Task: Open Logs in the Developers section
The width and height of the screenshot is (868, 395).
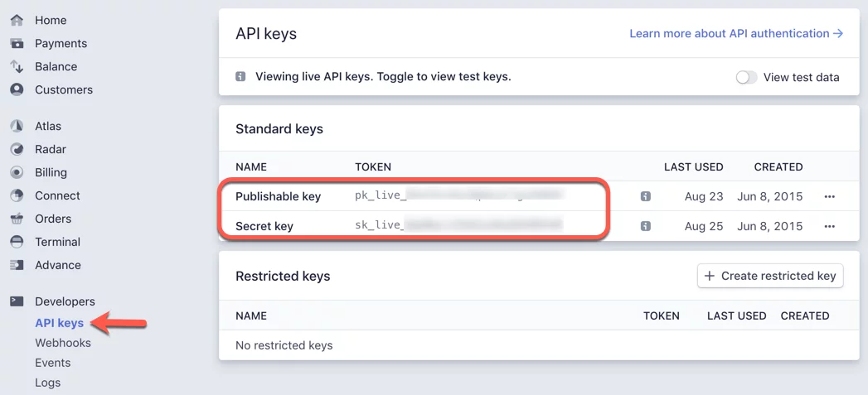Action: tap(47, 383)
